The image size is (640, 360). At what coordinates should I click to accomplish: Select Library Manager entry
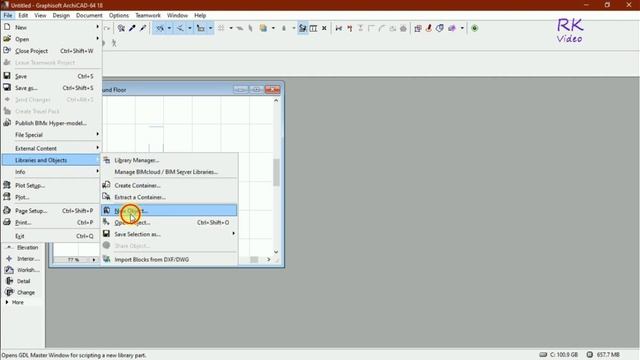169,160
